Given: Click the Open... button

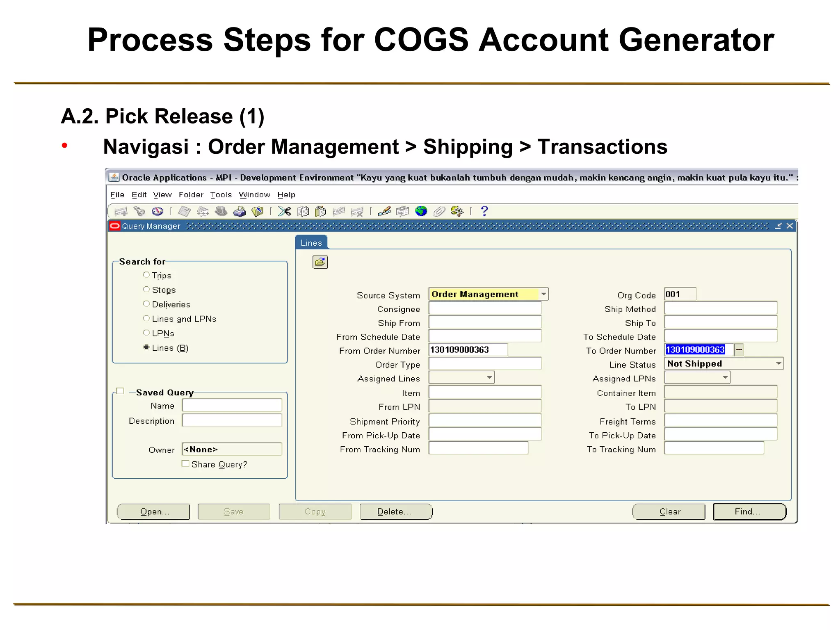Looking at the screenshot, I should tap(154, 511).
